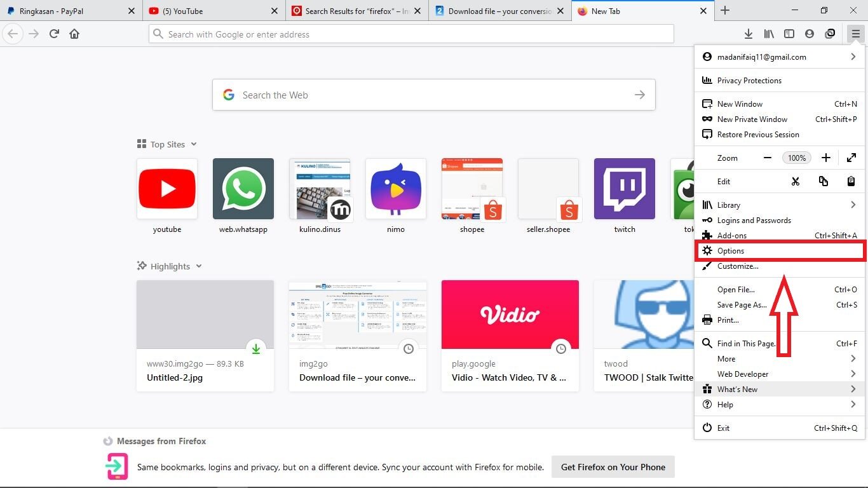The image size is (868, 488).
Task: Open the Vidio highlight card
Action: (x=510, y=335)
